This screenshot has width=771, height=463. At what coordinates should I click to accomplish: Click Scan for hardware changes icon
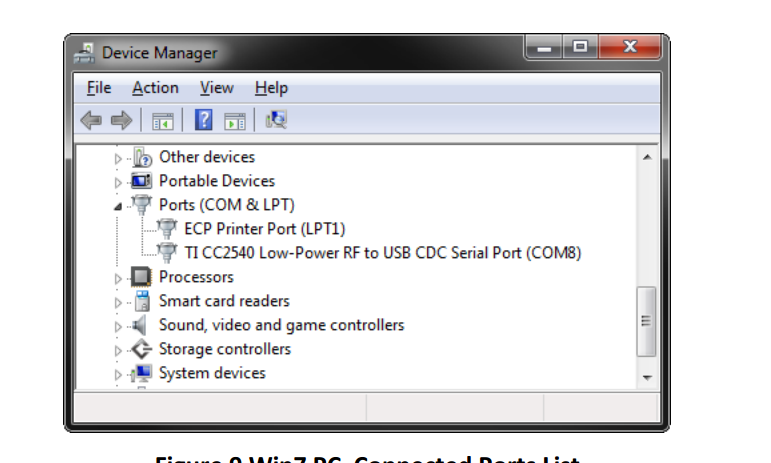point(276,121)
